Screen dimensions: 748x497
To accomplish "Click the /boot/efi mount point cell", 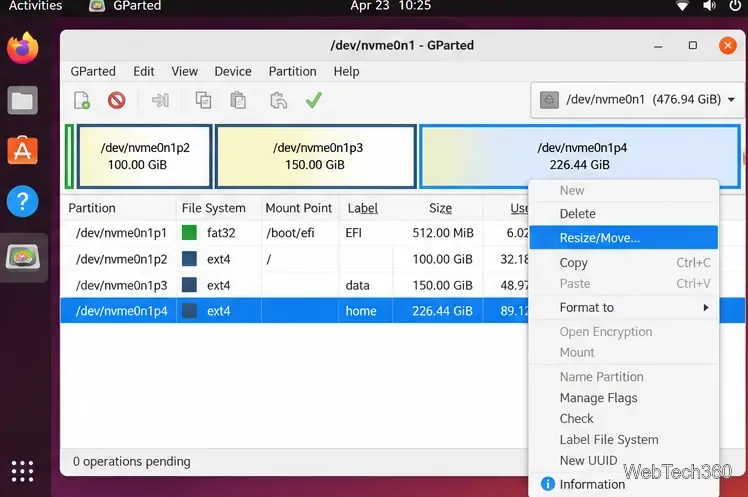I will pyautogui.click(x=290, y=233).
